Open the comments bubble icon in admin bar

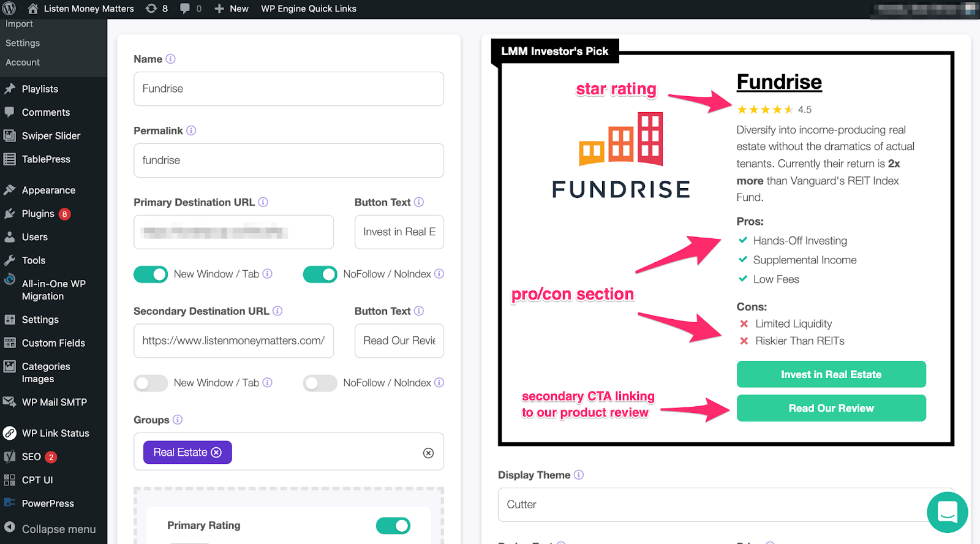coord(185,9)
